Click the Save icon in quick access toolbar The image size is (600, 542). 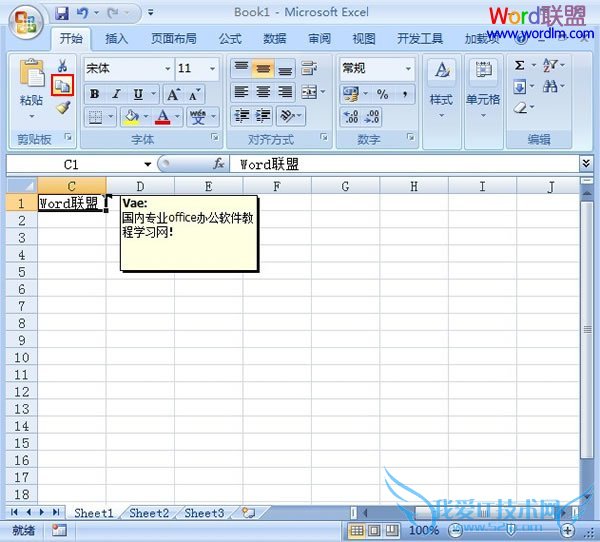click(x=62, y=14)
